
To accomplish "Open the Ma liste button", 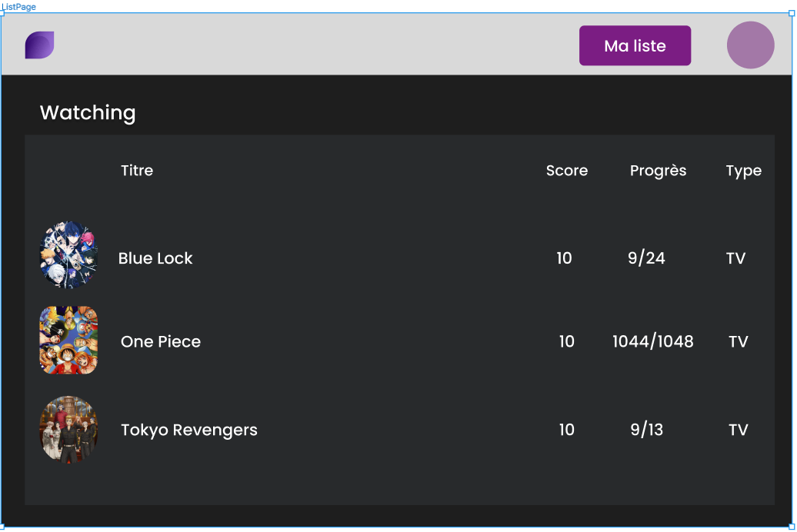I will [635, 45].
